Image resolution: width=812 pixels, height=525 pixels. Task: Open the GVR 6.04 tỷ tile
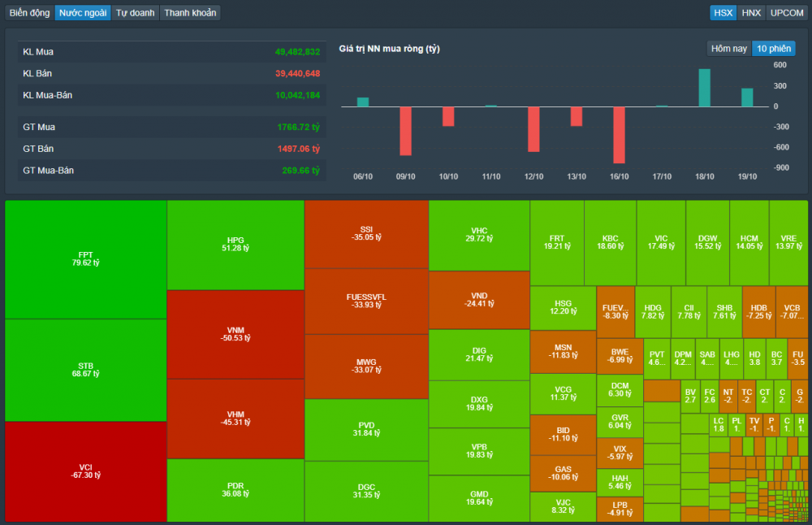coord(620,422)
